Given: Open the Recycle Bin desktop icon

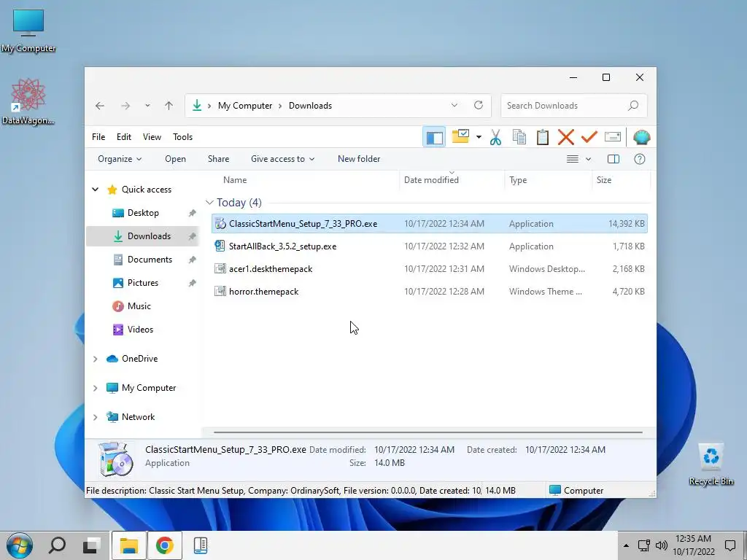Looking at the screenshot, I should [711, 464].
